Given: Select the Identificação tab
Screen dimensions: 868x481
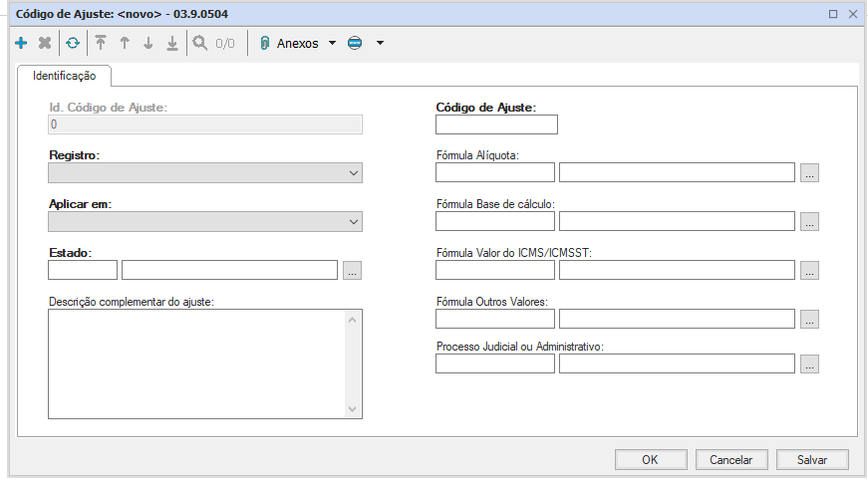Looking at the screenshot, I should pos(65,76).
